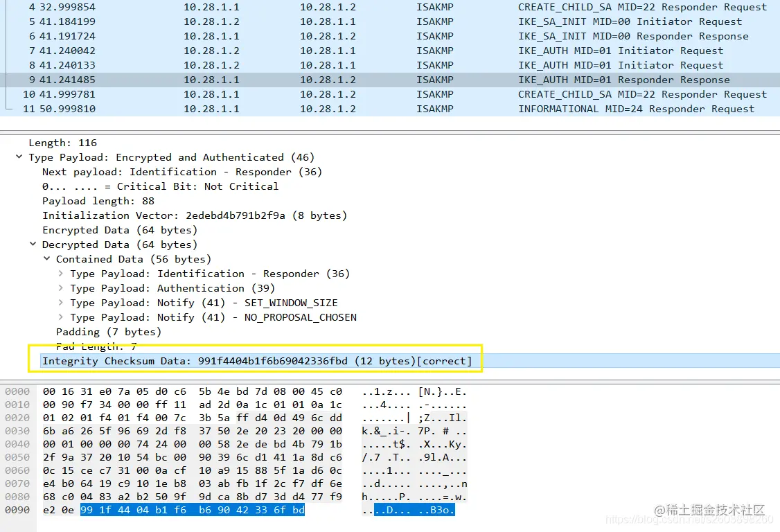Select the Padding (7 bytes) field
Screen dimensions: 780x532
(109, 331)
